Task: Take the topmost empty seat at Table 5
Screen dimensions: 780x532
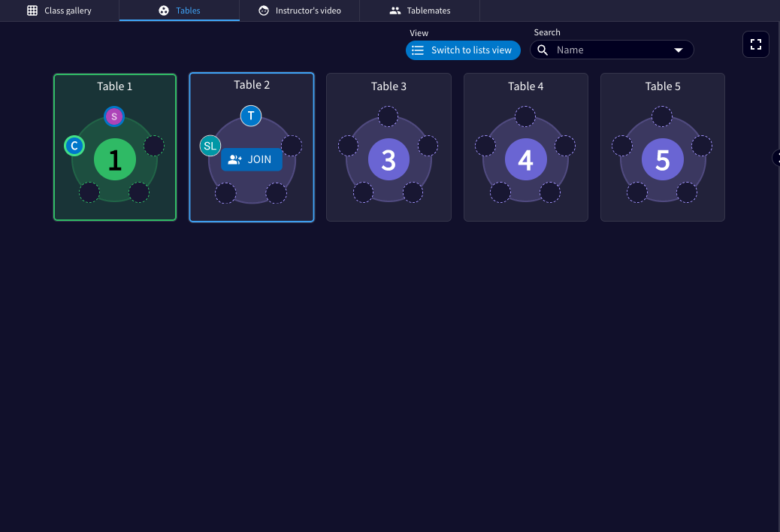Action: point(662,116)
